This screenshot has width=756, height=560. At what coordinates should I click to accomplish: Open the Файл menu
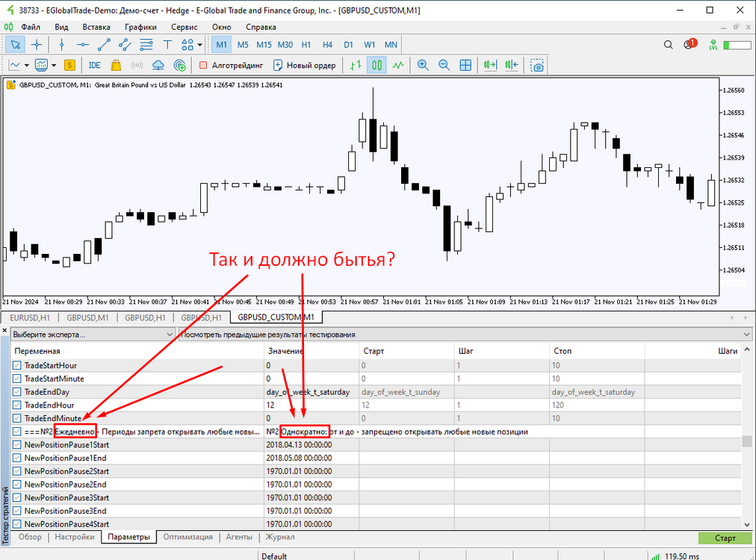[31, 27]
